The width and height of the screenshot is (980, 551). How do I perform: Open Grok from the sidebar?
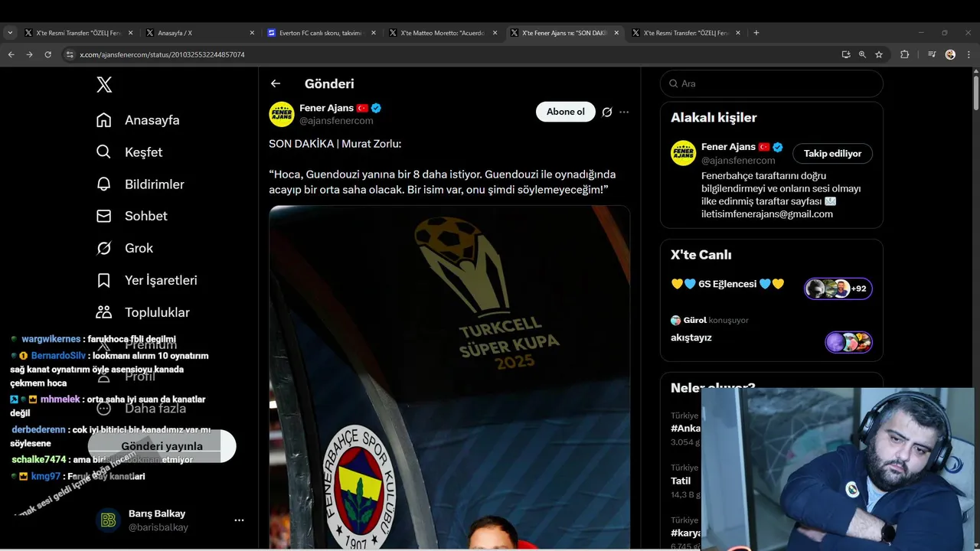[x=124, y=249]
